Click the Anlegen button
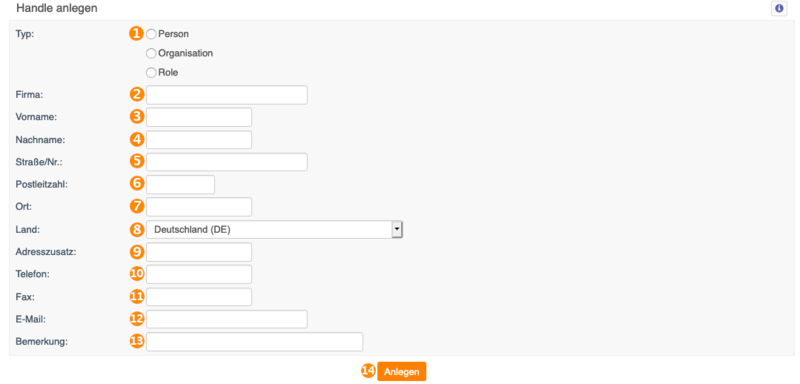 (402, 372)
